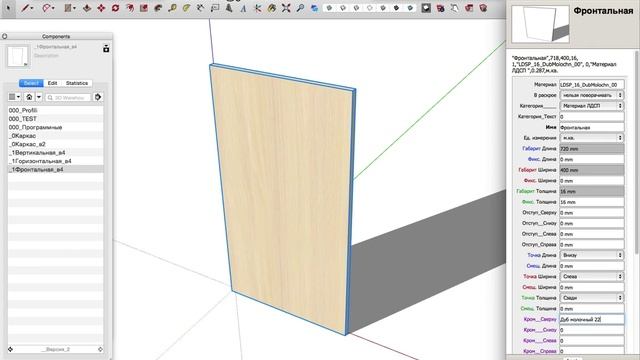The width and height of the screenshot is (640, 360).
Task: Edit the 'Отступ_Сверху' field
Action: pyautogui.click(x=591, y=213)
